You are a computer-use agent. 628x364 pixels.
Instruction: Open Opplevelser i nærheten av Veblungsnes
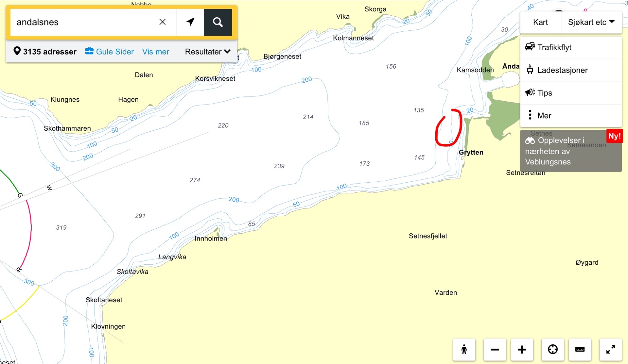[x=571, y=151]
